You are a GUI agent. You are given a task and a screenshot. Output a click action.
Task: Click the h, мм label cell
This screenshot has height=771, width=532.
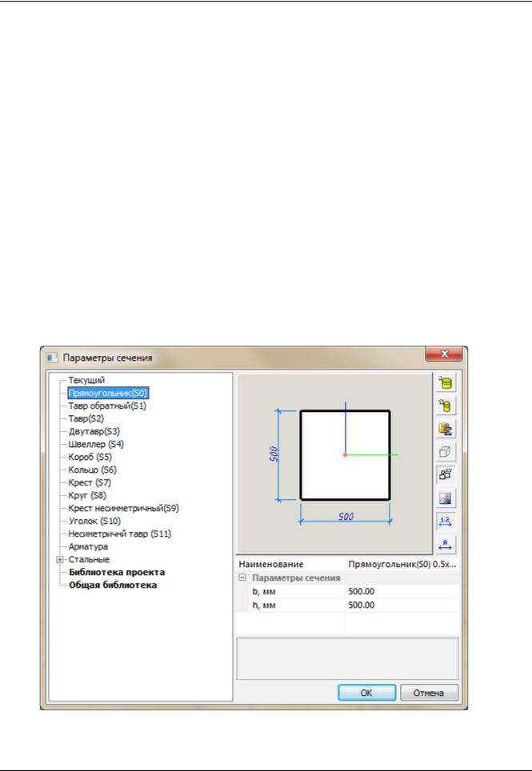pos(297,605)
